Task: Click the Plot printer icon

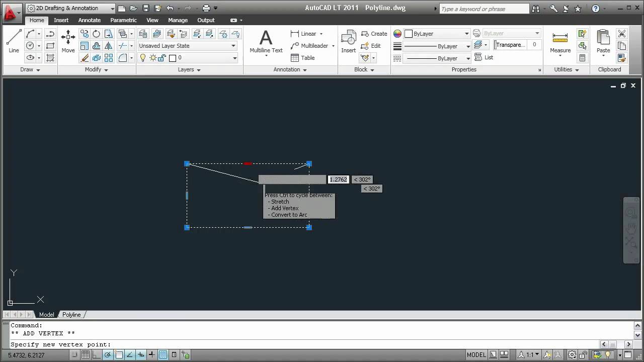Action: [206, 8]
